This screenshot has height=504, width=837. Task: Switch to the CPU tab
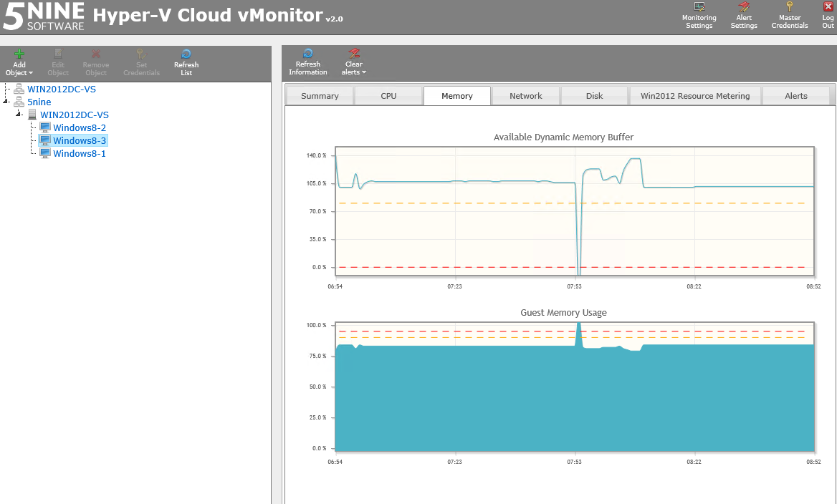[388, 96]
